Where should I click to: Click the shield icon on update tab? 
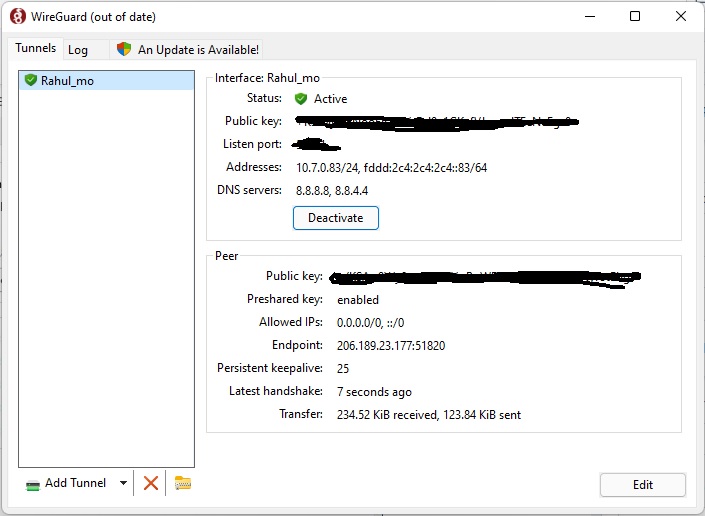click(124, 49)
